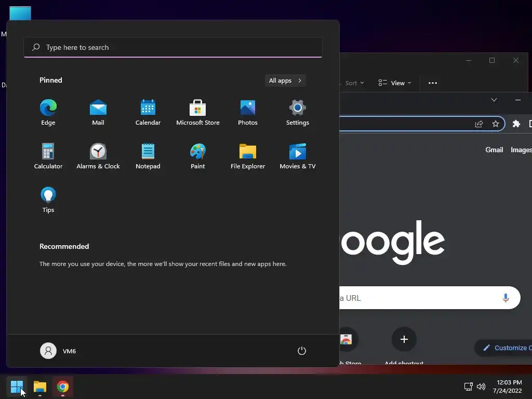
Task: Open the VM6 user account menu
Action: tap(58, 351)
